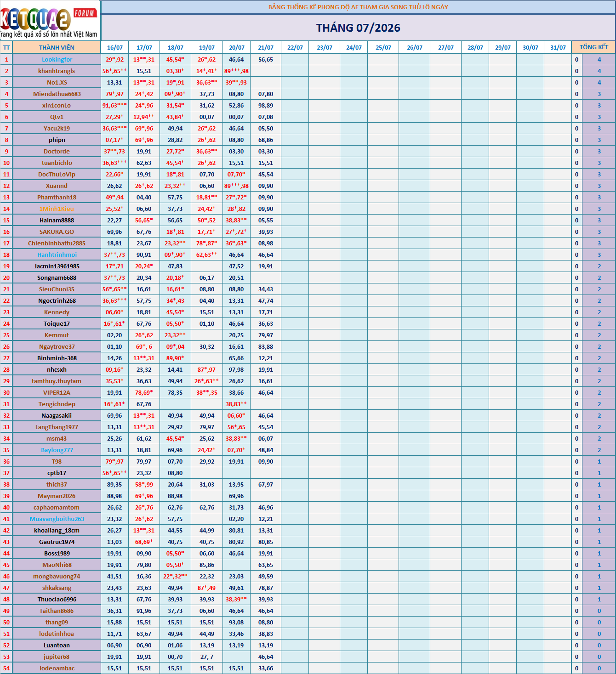616x674 pixels.
Task: Click the THÁNG 07/2026 title
Action: (358, 28)
